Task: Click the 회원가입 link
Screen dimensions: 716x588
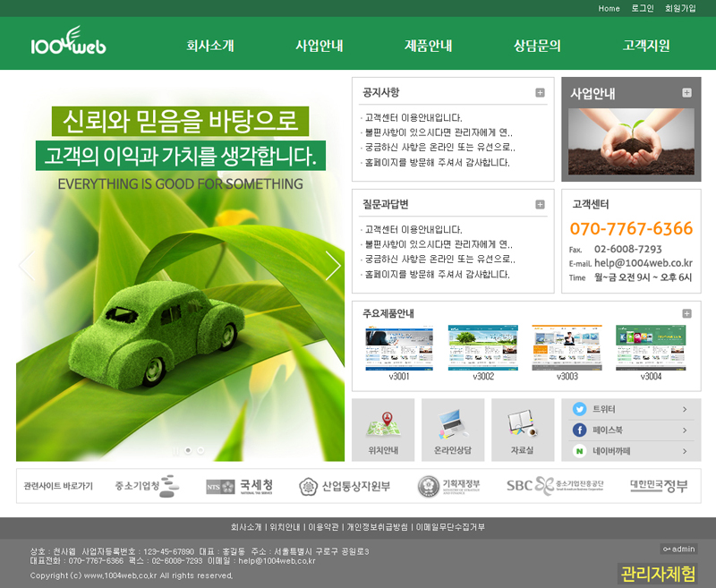Action: click(x=680, y=8)
